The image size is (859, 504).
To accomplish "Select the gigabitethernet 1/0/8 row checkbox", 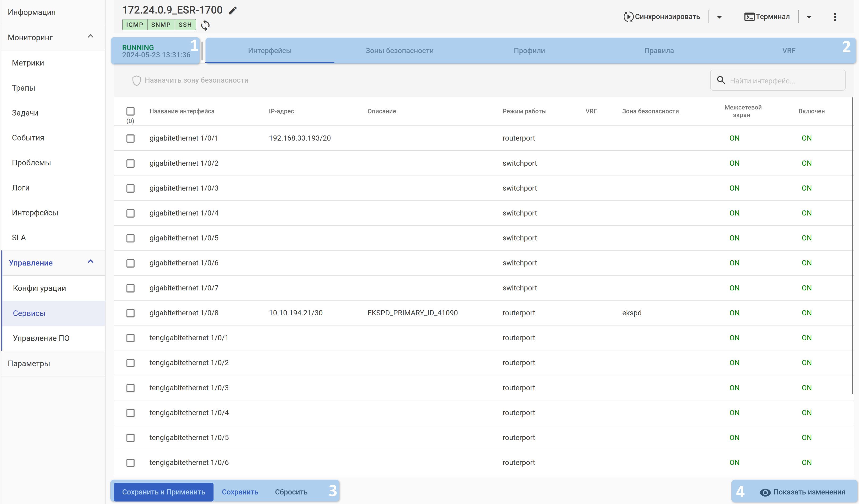I will click(131, 313).
